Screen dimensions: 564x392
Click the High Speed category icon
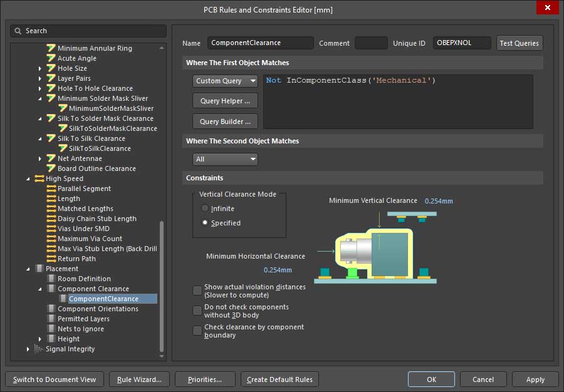39,178
